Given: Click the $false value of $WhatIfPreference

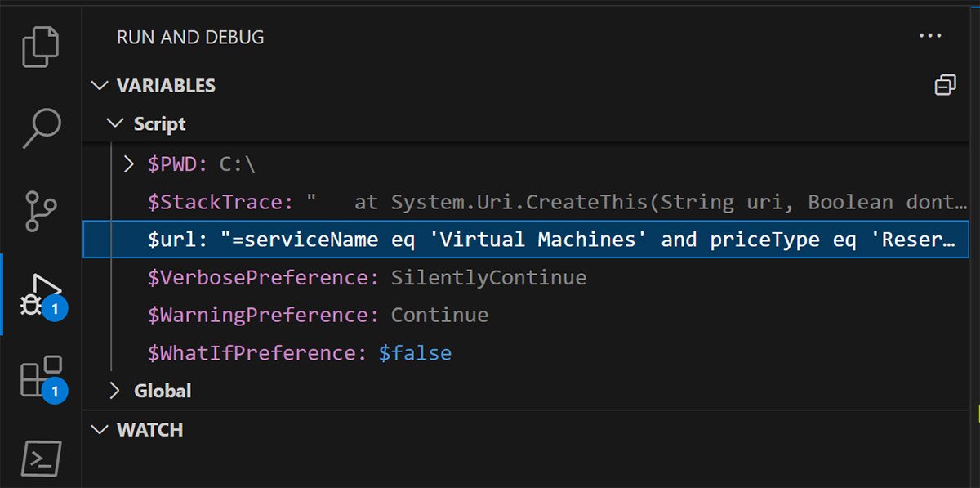Looking at the screenshot, I should (415, 353).
